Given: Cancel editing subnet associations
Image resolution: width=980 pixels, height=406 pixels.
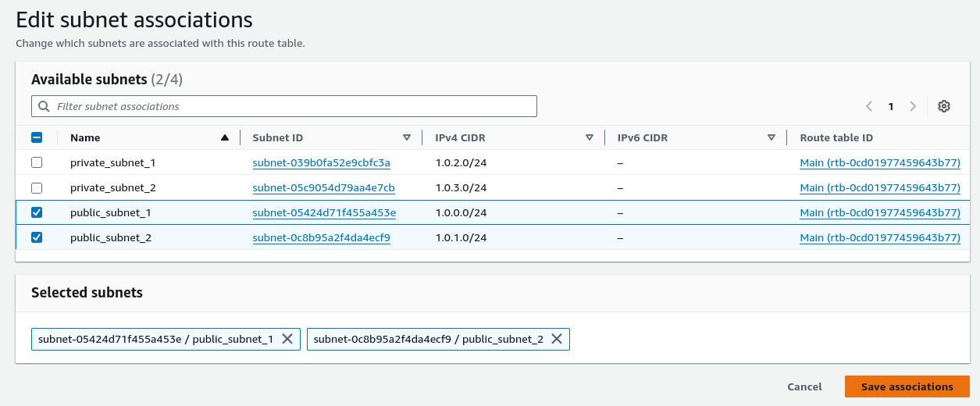Looking at the screenshot, I should 804,386.
